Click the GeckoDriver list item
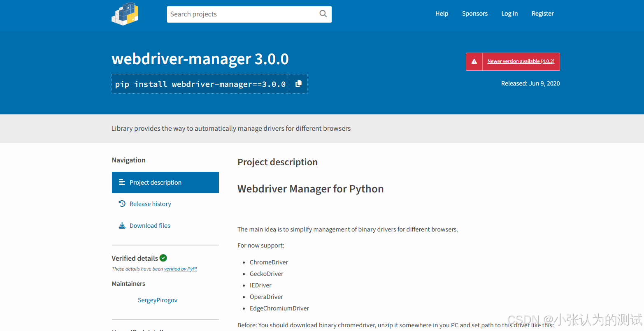This screenshot has width=644, height=331. 266,274
